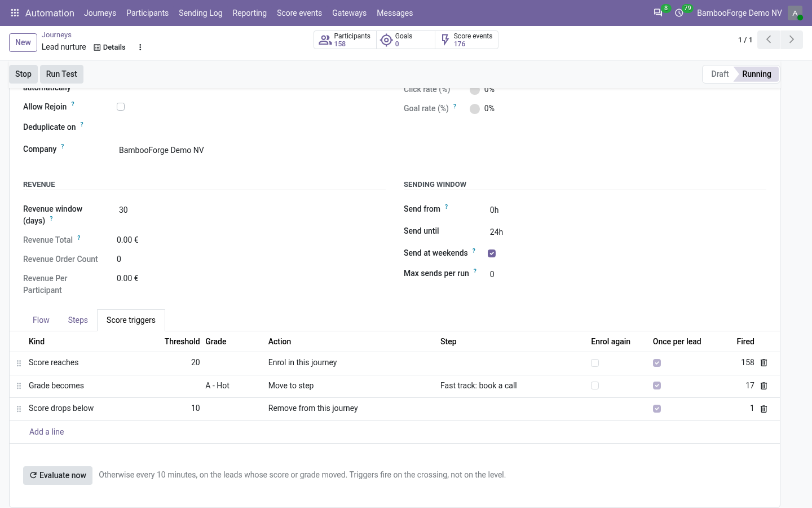Toggle the Allow Rejoin checkbox
This screenshot has height=508, width=812.
coord(121,107)
